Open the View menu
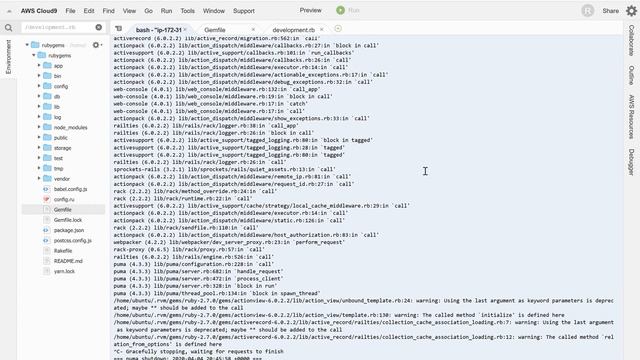The width and height of the screenshot is (640, 360). point(129,11)
